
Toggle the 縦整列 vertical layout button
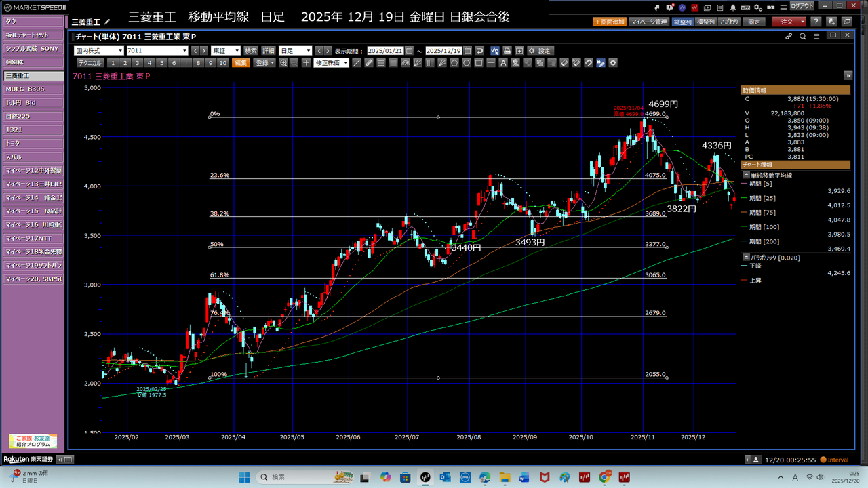(x=683, y=22)
